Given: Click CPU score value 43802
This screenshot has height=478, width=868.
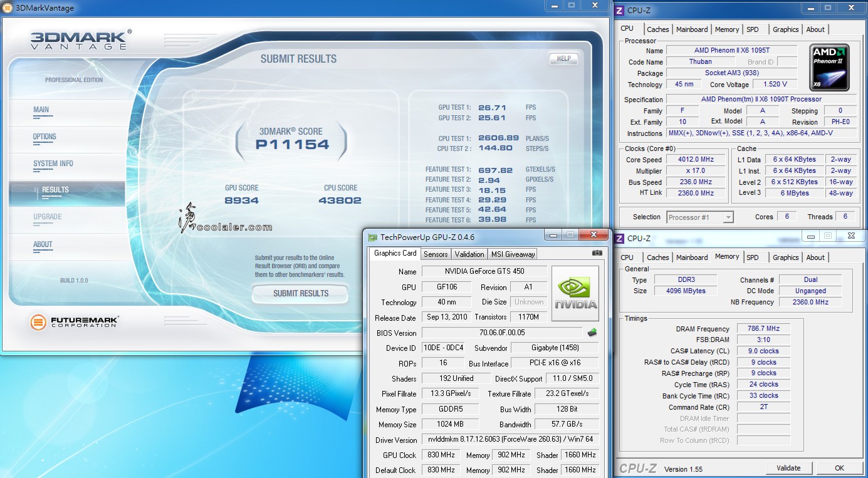Looking at the screenshot, I should coord(340,200).
